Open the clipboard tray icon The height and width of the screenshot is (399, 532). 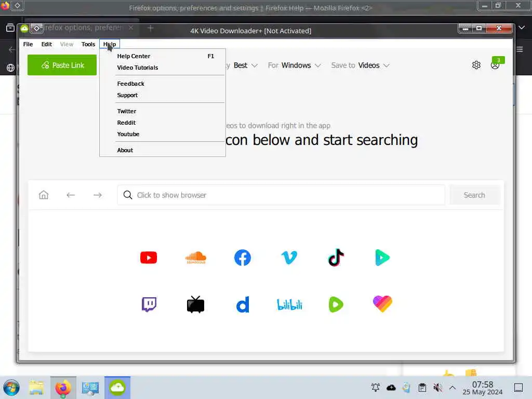point(422,387)
